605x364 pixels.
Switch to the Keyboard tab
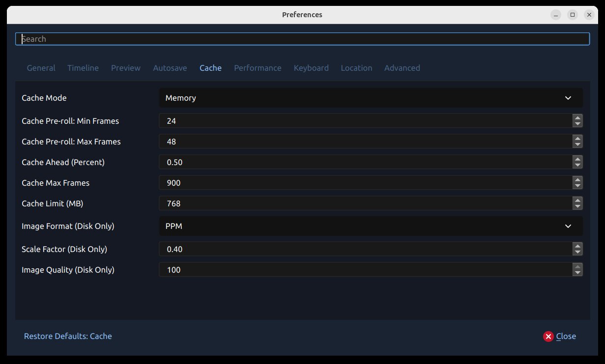click(311, 68)
